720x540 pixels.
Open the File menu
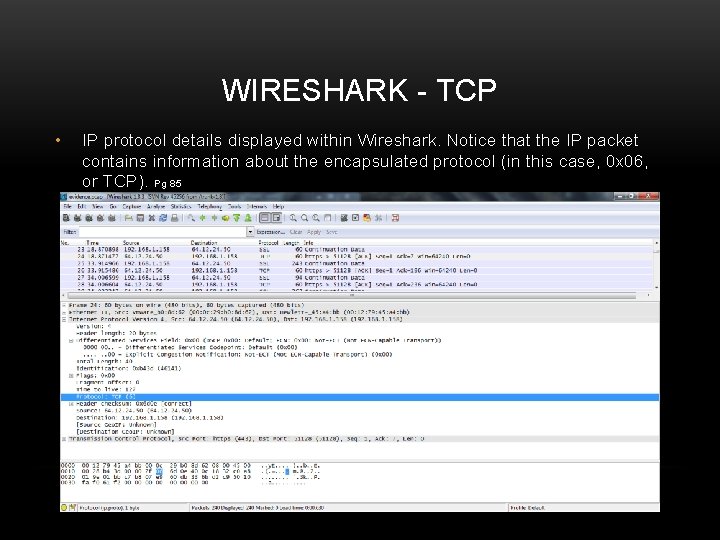point(68,207)
